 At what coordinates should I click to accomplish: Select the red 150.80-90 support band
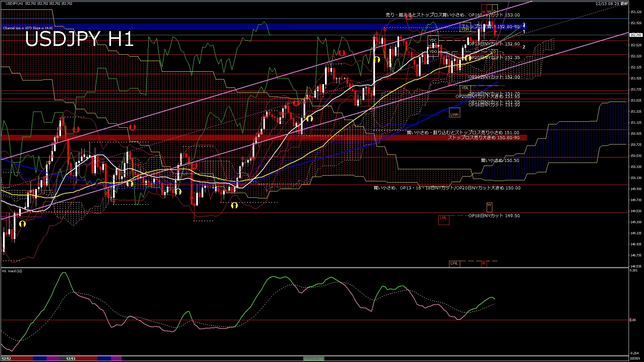264,137
